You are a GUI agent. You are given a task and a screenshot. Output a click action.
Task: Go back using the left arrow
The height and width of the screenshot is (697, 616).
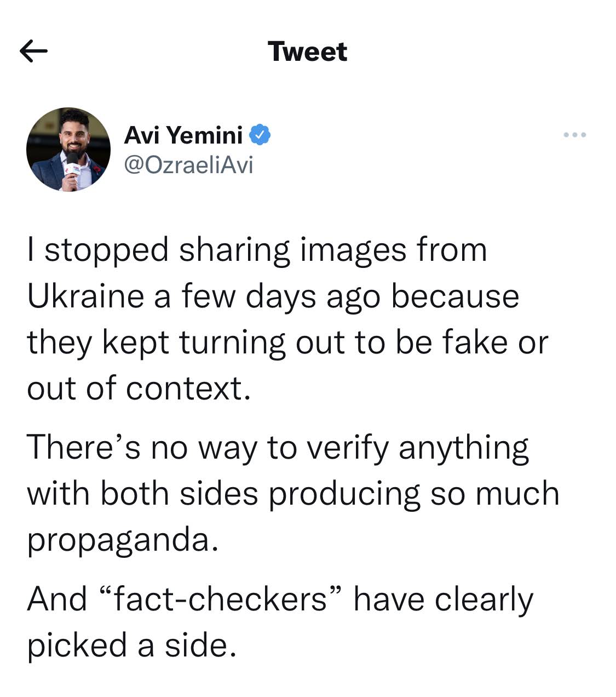33,52
